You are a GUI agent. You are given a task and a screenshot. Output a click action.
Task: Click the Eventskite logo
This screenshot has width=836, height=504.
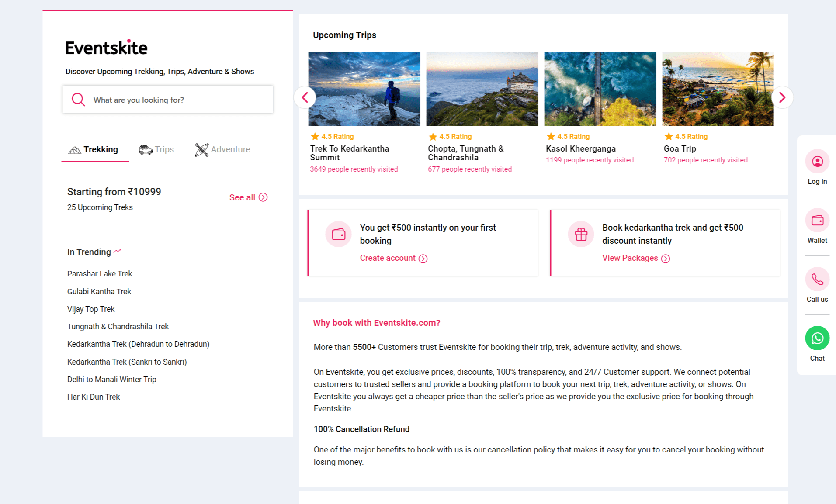[x=106, y=48]
